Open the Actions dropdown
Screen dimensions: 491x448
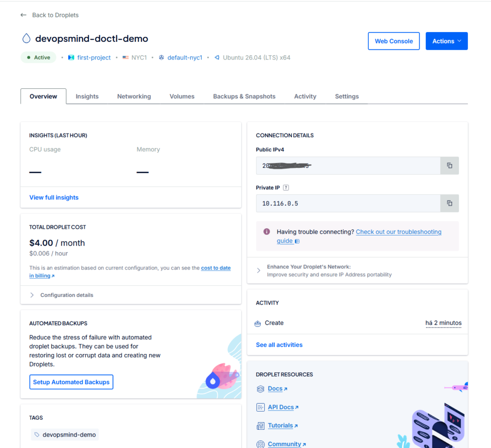pos(446,41)
